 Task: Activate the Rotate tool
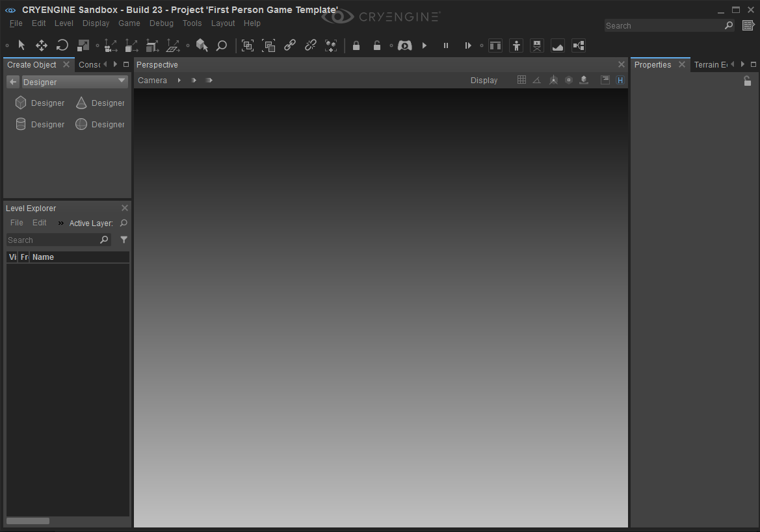62,45
